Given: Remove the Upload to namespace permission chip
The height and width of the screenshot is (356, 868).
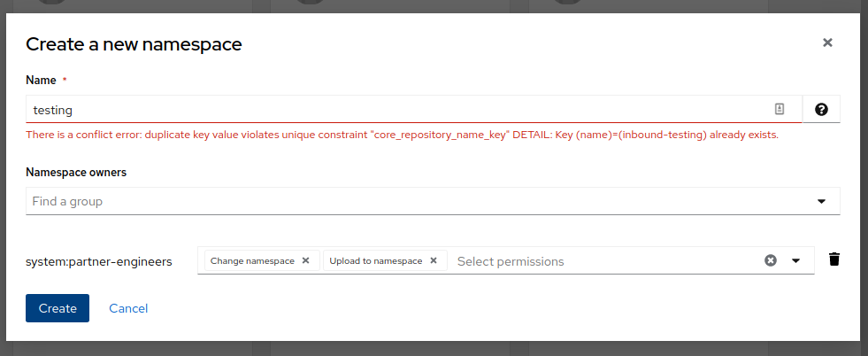Looking at the screenshot, I should (x=434, y=260).
